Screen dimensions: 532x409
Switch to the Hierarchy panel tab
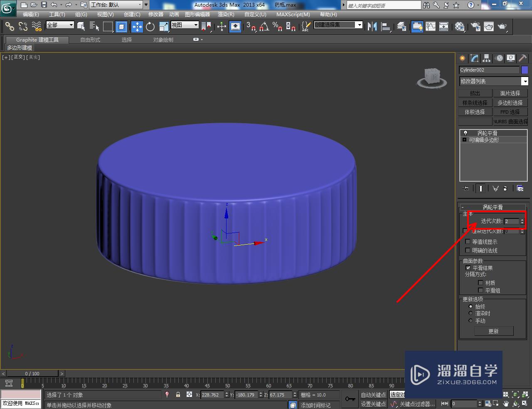coord(487,58)
